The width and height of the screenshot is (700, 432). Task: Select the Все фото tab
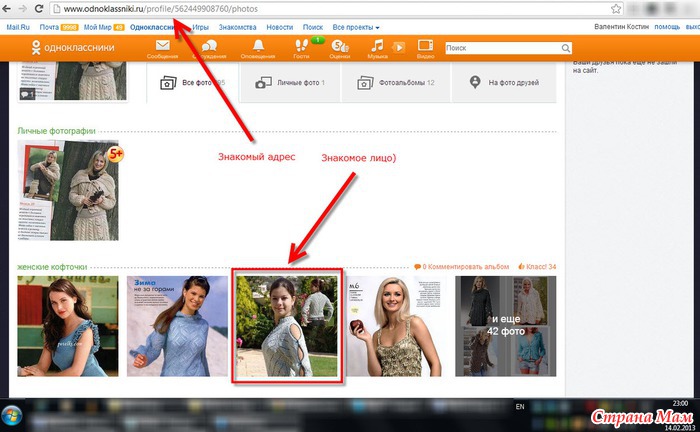[x=193, y=83]
